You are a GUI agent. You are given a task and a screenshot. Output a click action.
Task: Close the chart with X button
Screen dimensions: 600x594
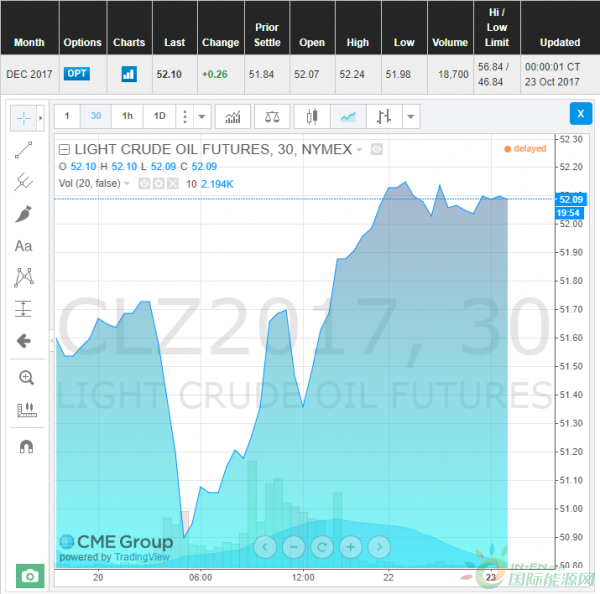pyautogui.click(x=580, y=114)
